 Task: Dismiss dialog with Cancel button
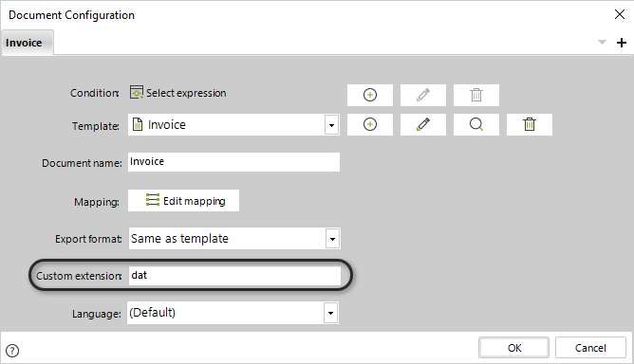(x=590, y=348)
